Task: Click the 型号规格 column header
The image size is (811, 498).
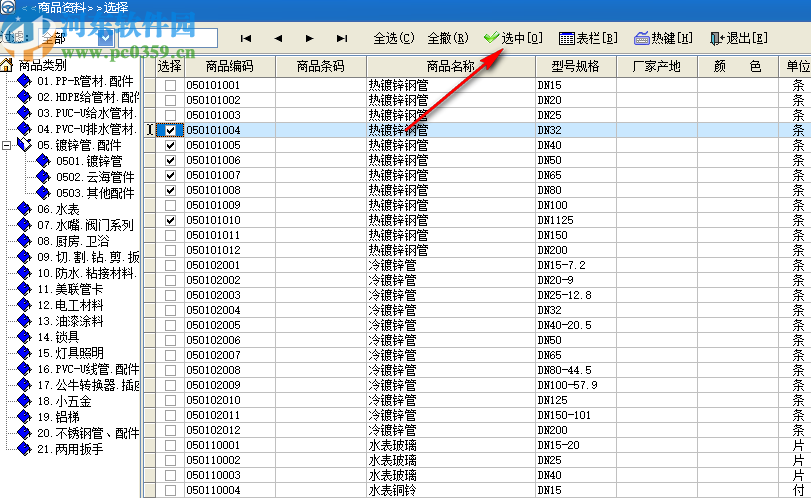Action: pos(576,66)
